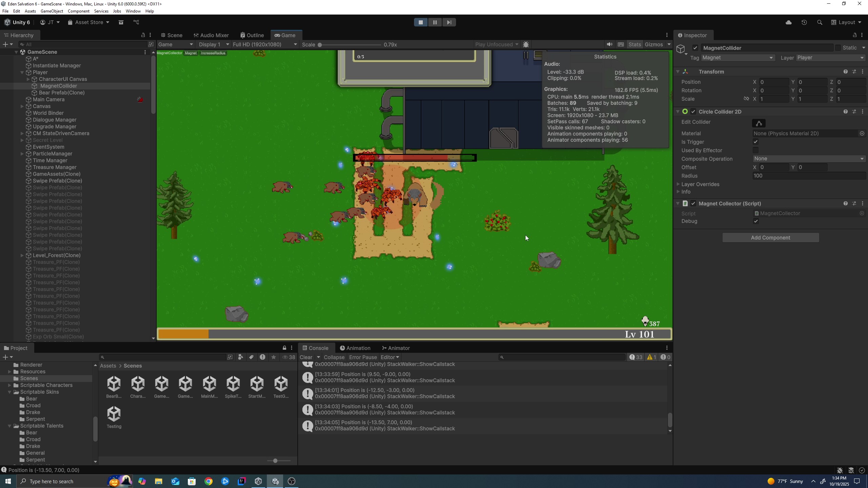Uncheck the Is Trigger checkbox

755,142
